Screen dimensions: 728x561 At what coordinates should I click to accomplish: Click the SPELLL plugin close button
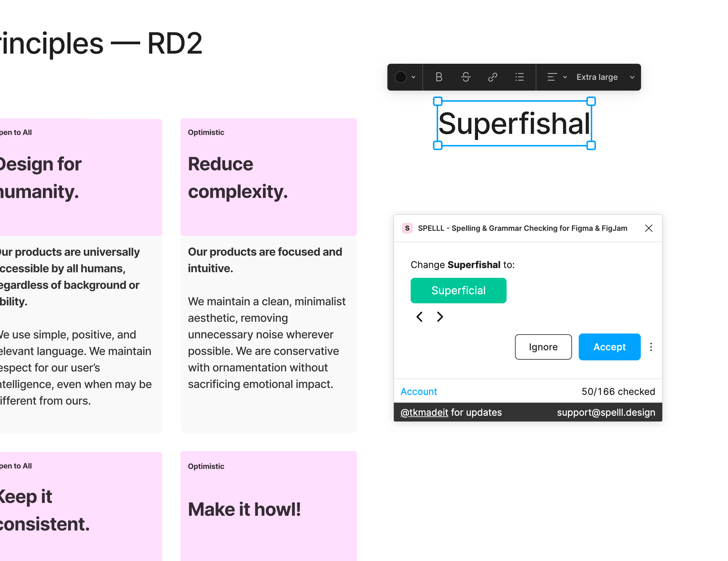(648, 228)
